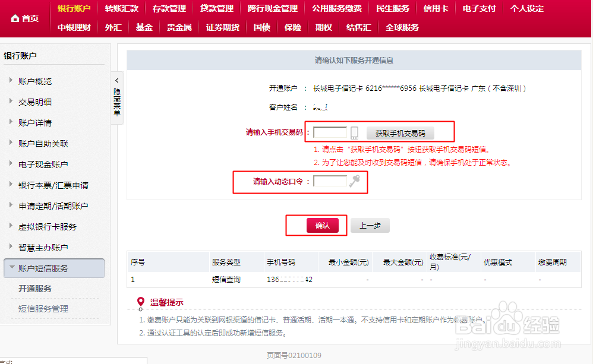This screenshot has width=593, height=364.
Task: Open 银行账户 top menu
Action: pos(74,8)
